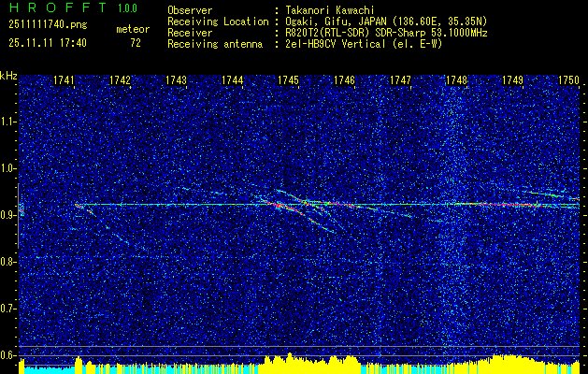The height and width of the screenshot is (374, 588).
Task: Click the 1749 time marker
Action: click(512, 80)
